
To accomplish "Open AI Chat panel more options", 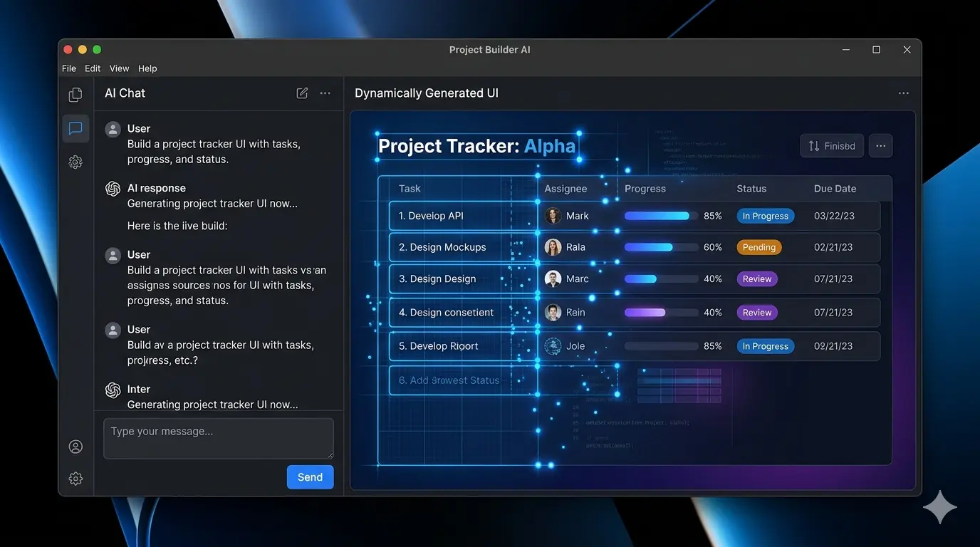I will (325, 93).
